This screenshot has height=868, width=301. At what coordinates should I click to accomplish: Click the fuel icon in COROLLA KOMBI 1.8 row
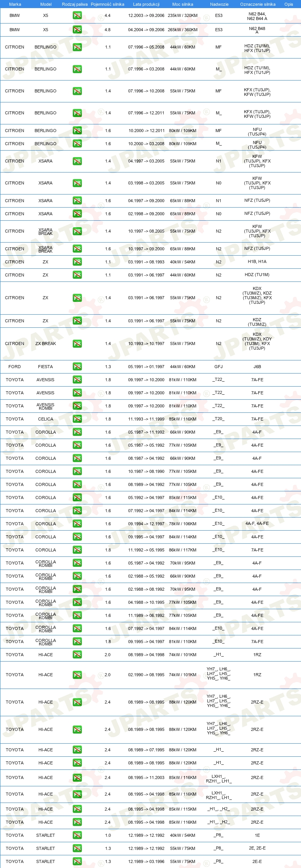(x=77, y=642)
